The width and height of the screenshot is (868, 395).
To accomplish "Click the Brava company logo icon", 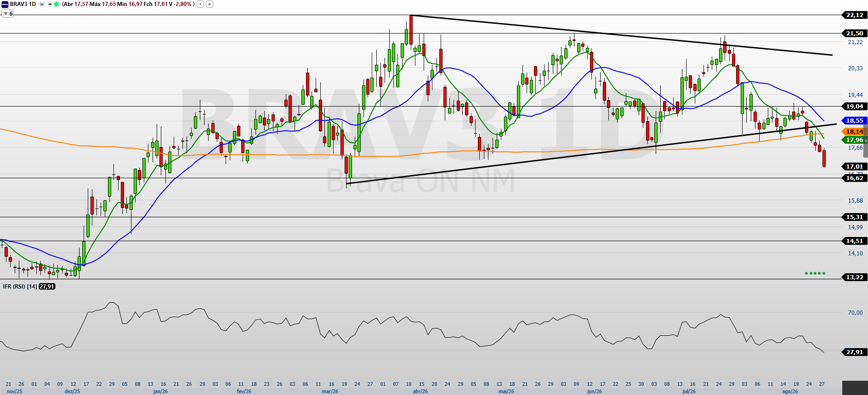I will [x=5, y=4].
